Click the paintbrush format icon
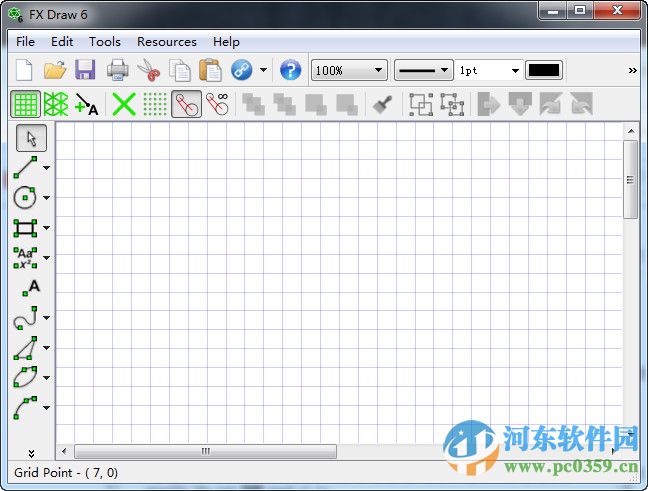The width and height of the screenshot is (648, 491). [x=383, y=104]
